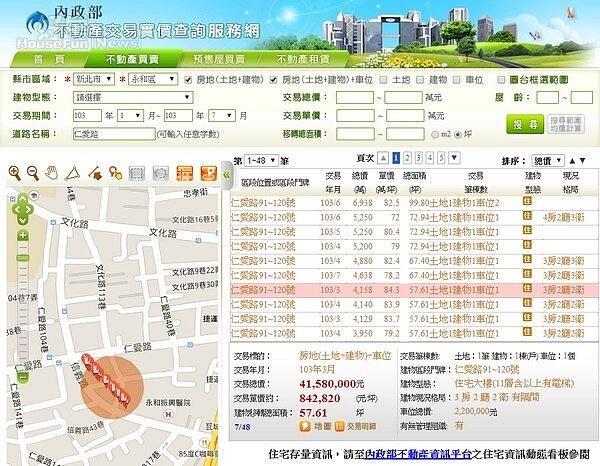Viewport: 600px width, 466px height.
Task: Enable the 土地 checkbox
Action: [x=383, y=80]
